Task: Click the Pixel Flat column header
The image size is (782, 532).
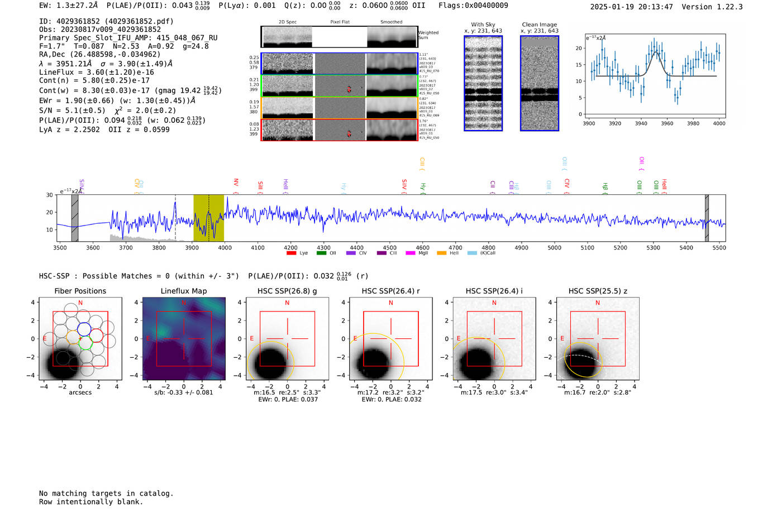Action: [340, 22]
